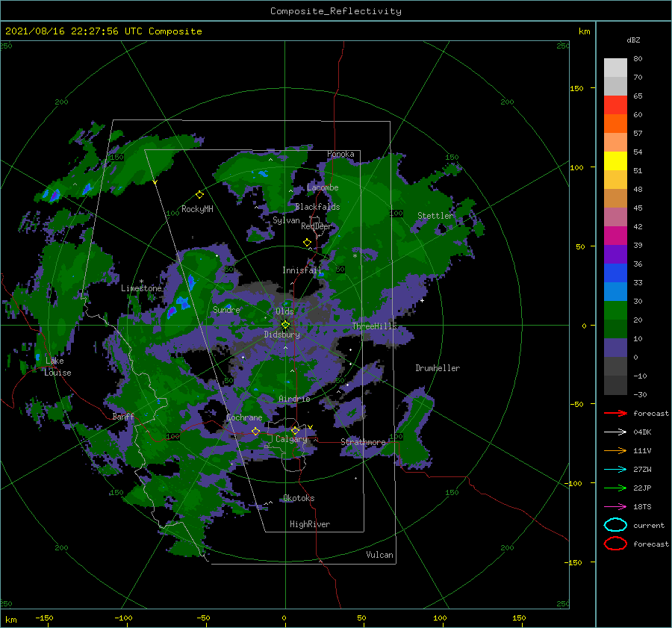Screen dimensions: 672x628
Task: Click the Okotoks label
Action: pos(299,498)
